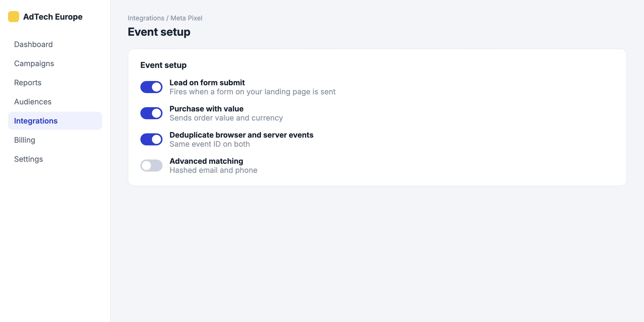644x322 pixels.
Task: Click the yellow AdTech Europe logo icon
Action: 14,17
